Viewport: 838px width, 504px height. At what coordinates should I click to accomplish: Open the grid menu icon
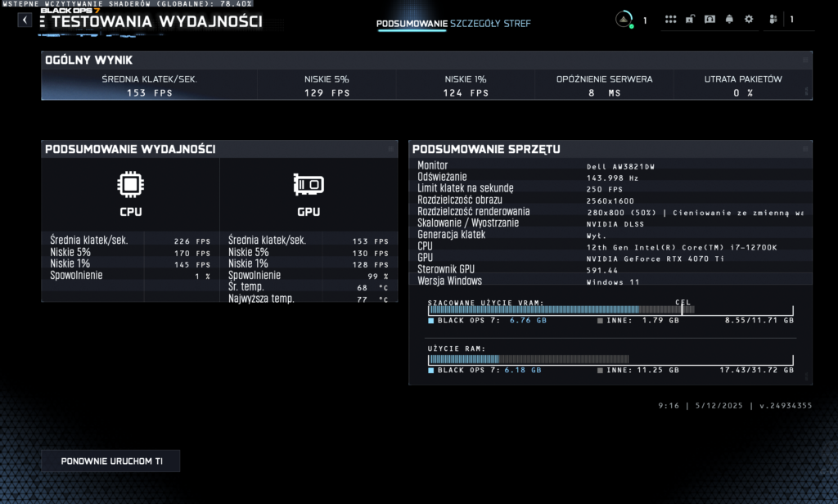click(x=670, y=20)
